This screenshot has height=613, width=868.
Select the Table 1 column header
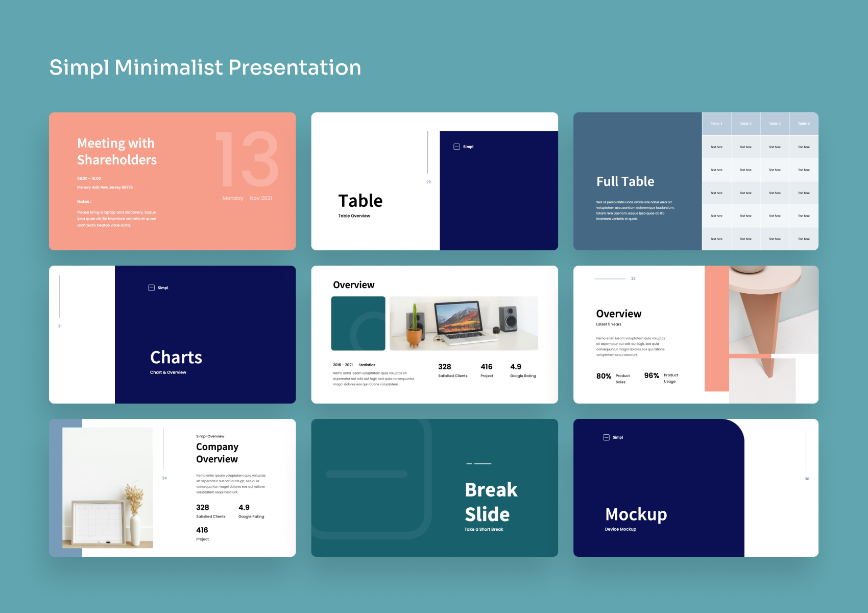click(x=717, y=124)
